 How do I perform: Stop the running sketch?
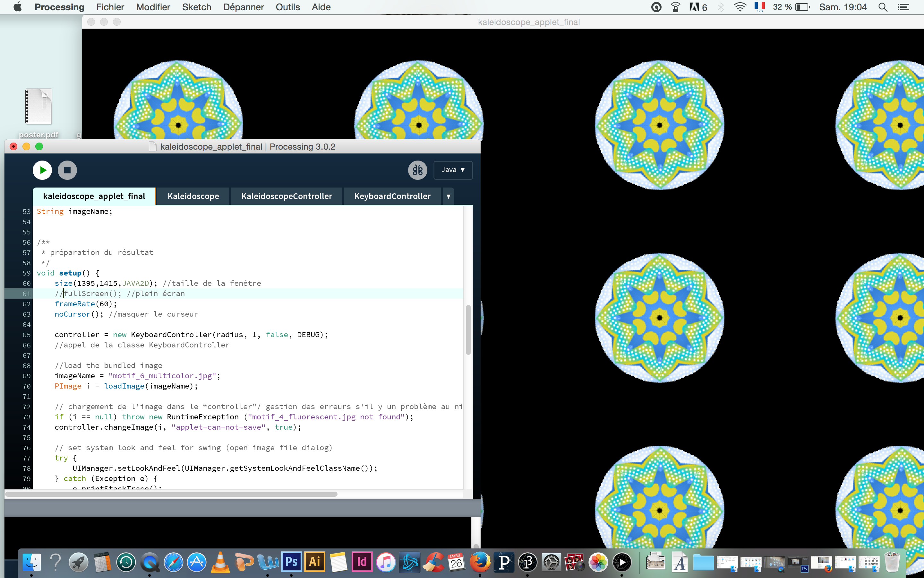click(x=67, y=170)
